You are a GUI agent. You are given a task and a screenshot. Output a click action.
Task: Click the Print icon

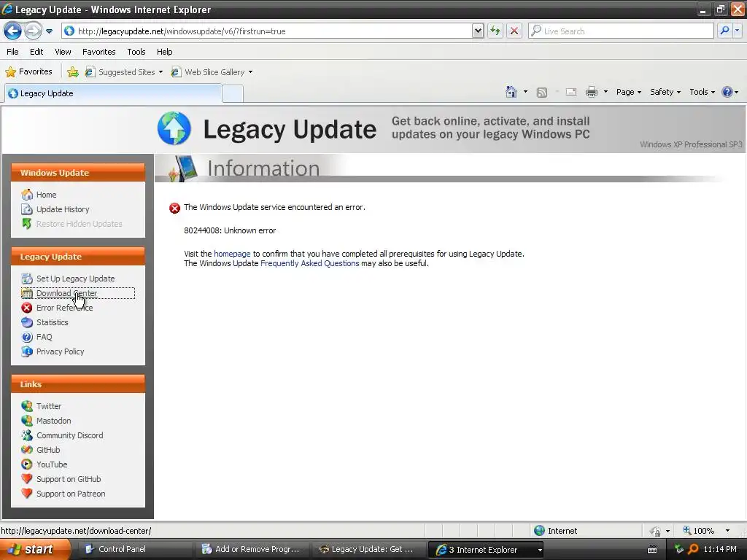[591, 92]
